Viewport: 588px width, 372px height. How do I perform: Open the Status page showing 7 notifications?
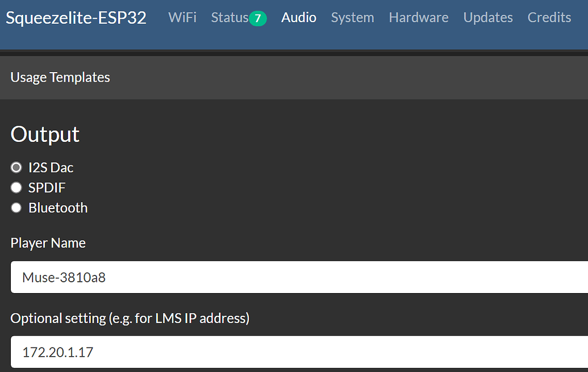[x=230, y=18]
